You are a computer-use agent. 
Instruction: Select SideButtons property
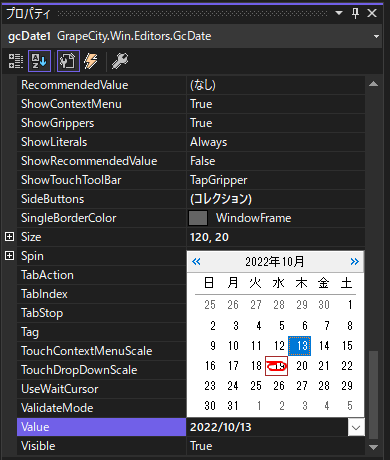click(101, 199)
